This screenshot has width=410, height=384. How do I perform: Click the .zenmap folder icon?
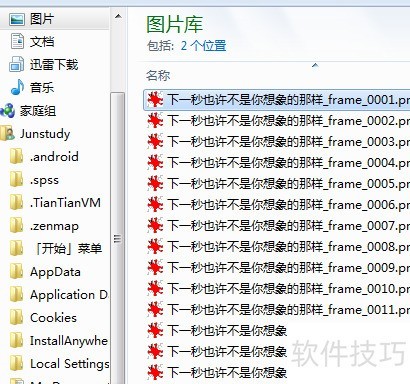click(17, 226)
